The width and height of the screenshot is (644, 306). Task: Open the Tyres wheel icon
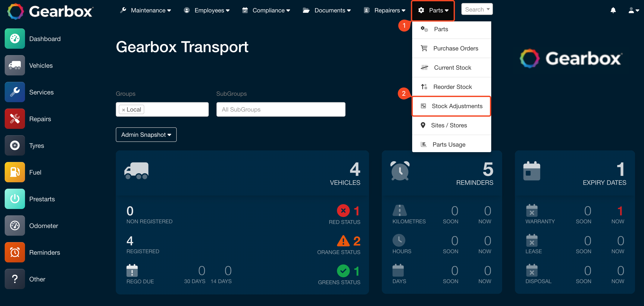point(15,146)
